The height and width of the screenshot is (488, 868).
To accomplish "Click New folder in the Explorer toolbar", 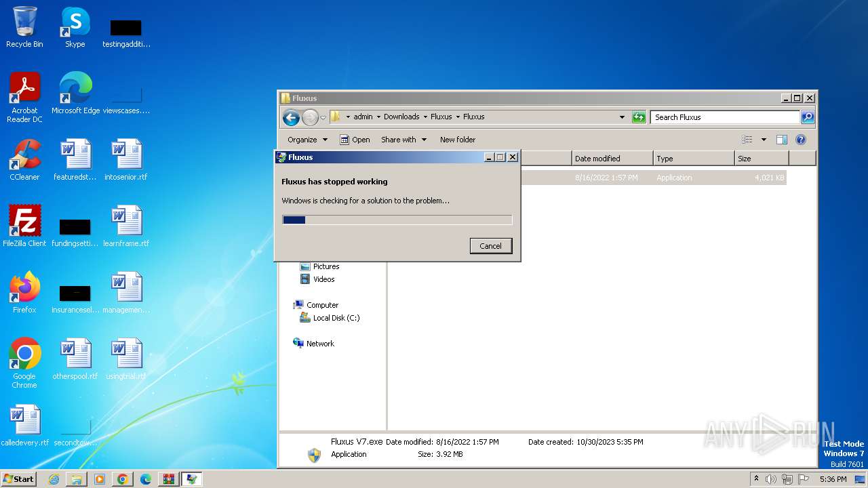I will click(458, 140).
